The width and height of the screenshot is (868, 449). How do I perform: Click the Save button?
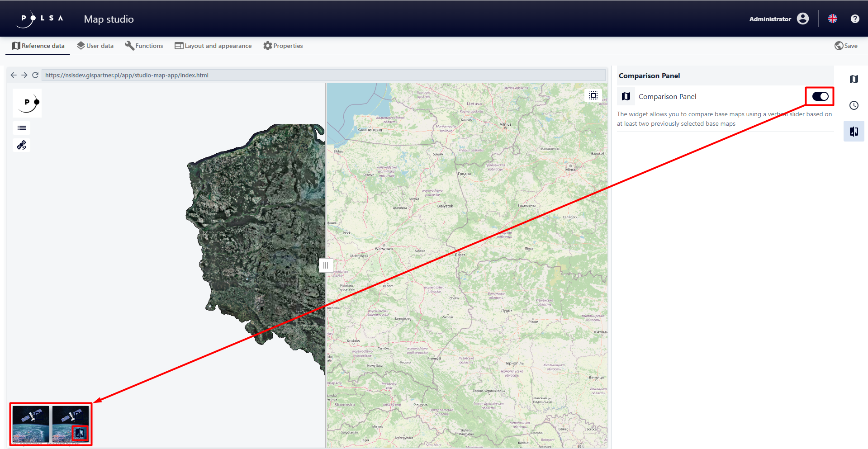pos(846,46)
